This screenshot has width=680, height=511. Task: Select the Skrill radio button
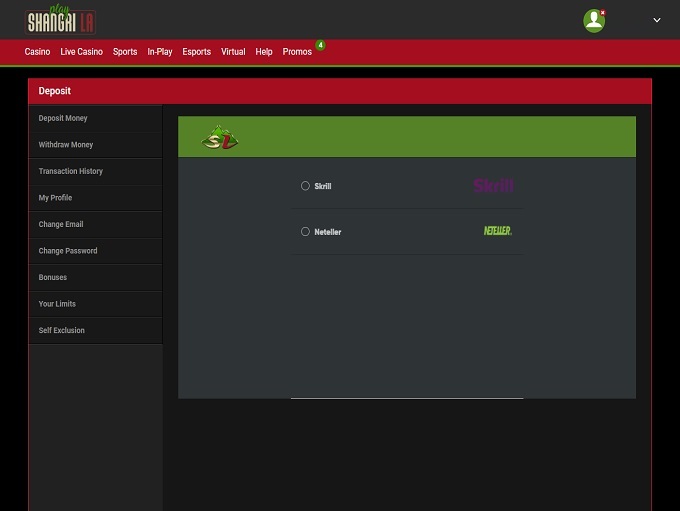click(x=305, y=186)
